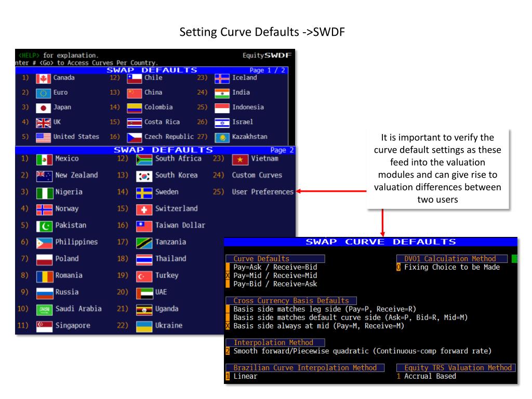Click the Israel flag icon
The height and width of the screenshot is (399, 532).
[x=222, y=123]
